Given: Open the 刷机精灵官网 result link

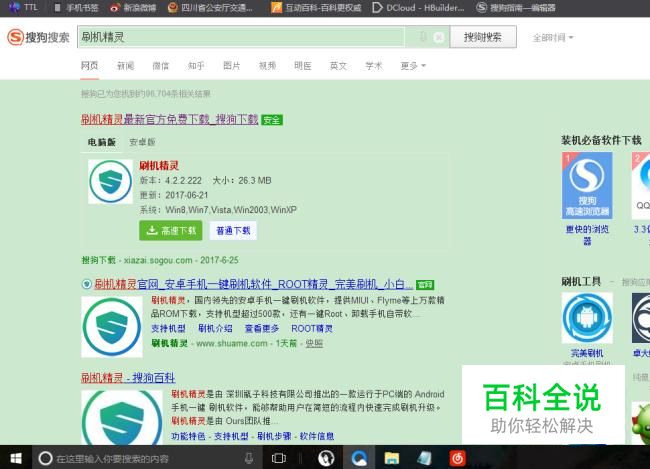Looking at the screenshot, I should point(253,284).
